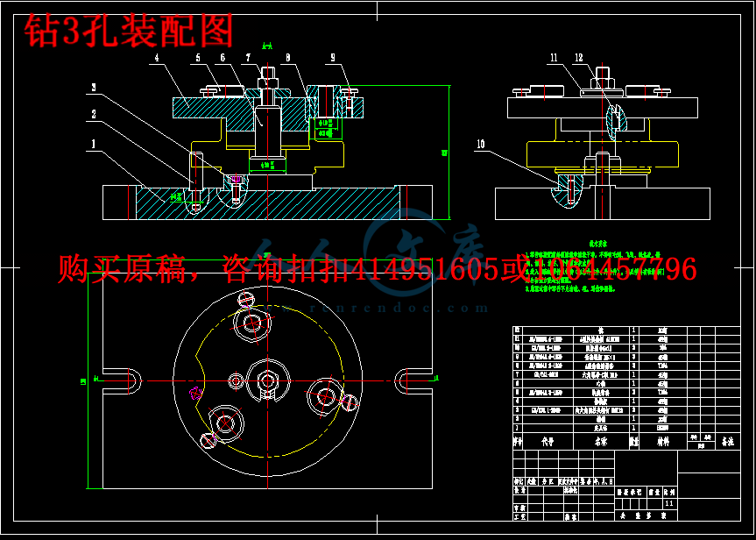Click part number 3 callout label
This screenshot has width=756, height=540.
(94, 88)
